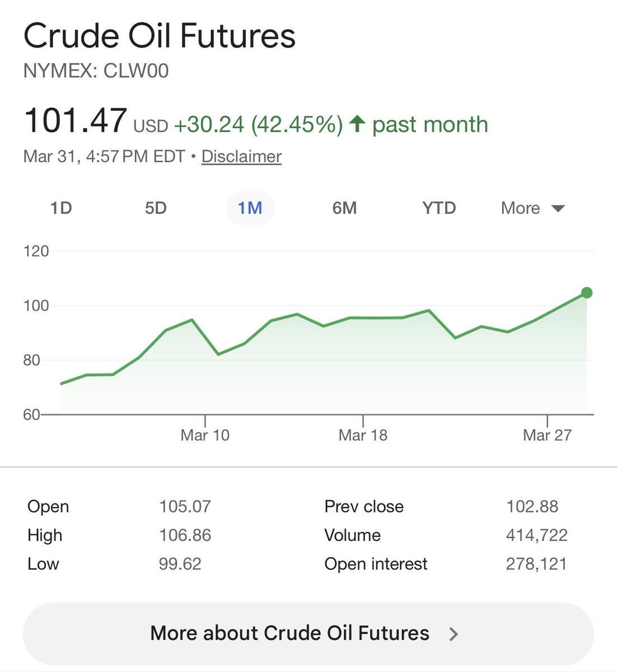Click the dropdown arrow beside More
The height and width of the screenshot is (672, 617).
coord(558,209)
